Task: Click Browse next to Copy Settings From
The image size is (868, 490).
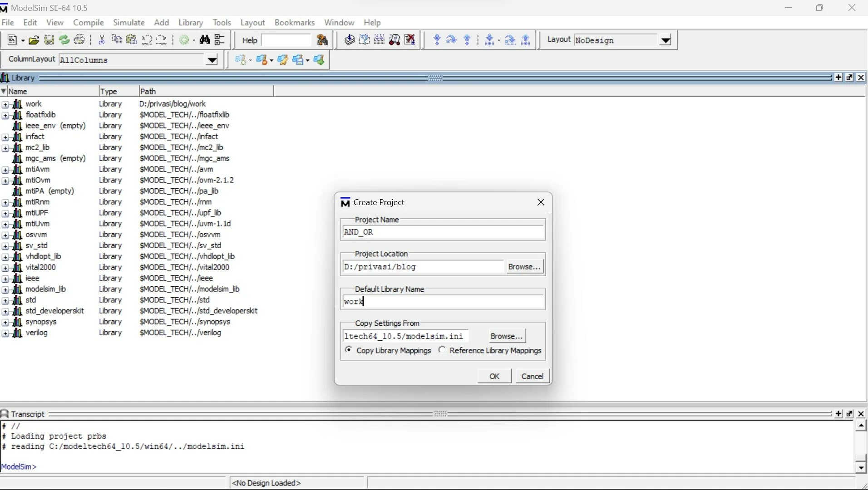Action: 507,336
